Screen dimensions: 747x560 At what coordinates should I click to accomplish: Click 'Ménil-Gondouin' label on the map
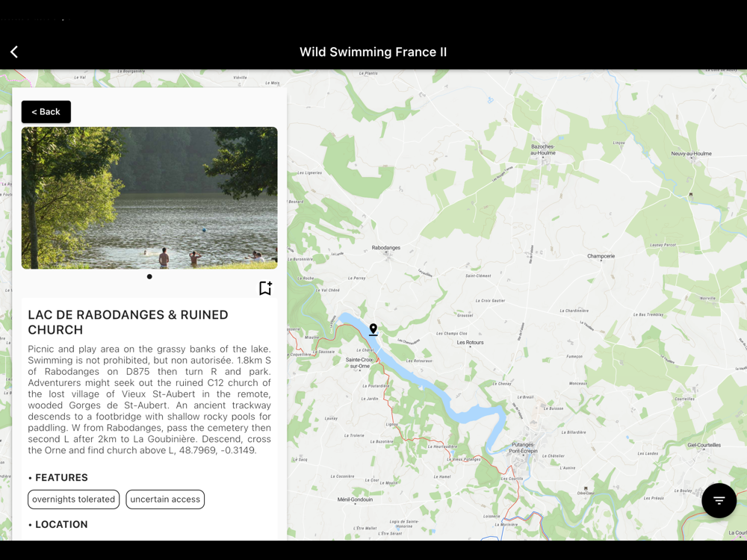pyautogui.click(x=355, y=500)
